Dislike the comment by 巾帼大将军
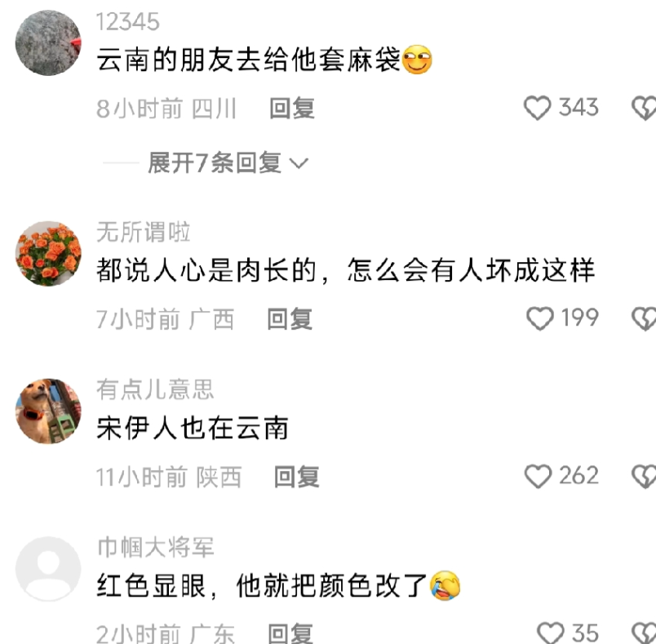656x644 pixels. click(645, 633)
